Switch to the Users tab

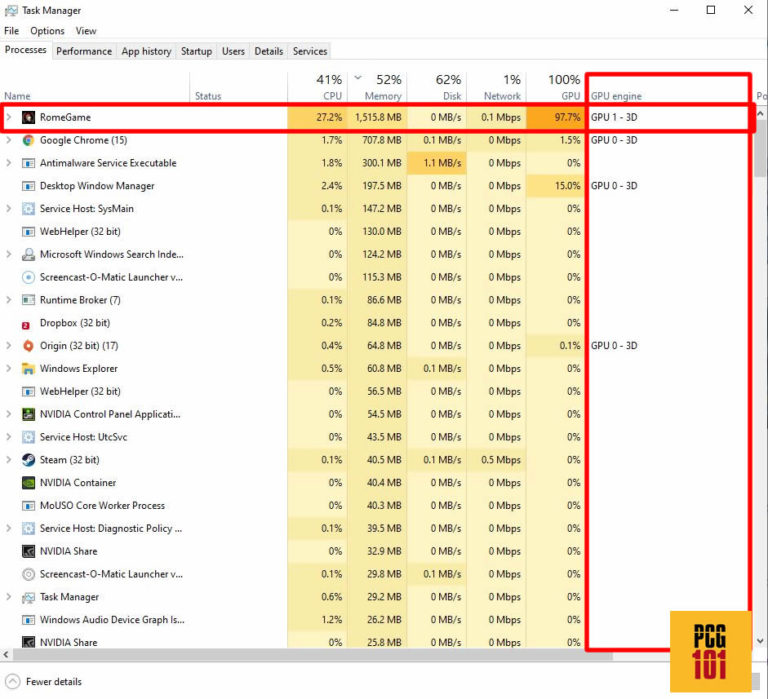[233, 51]
